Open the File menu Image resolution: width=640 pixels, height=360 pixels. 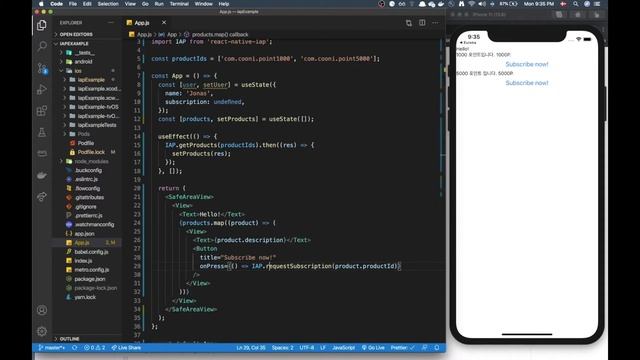point(73,4)
